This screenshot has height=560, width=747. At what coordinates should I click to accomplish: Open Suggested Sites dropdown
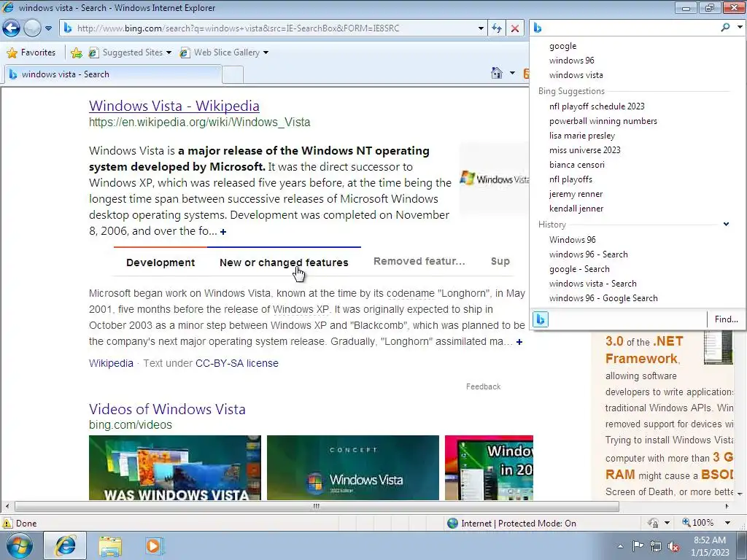[130, 52]
